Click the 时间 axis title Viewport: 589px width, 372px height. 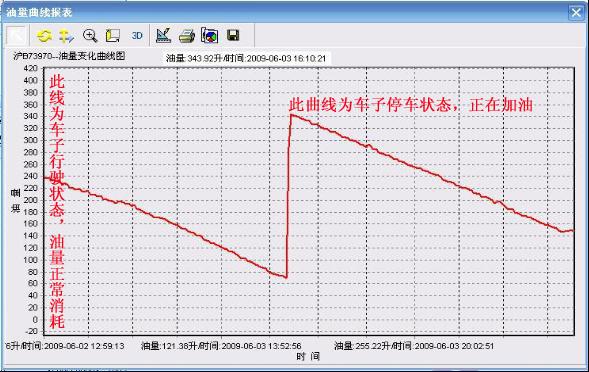click(308, 357)
